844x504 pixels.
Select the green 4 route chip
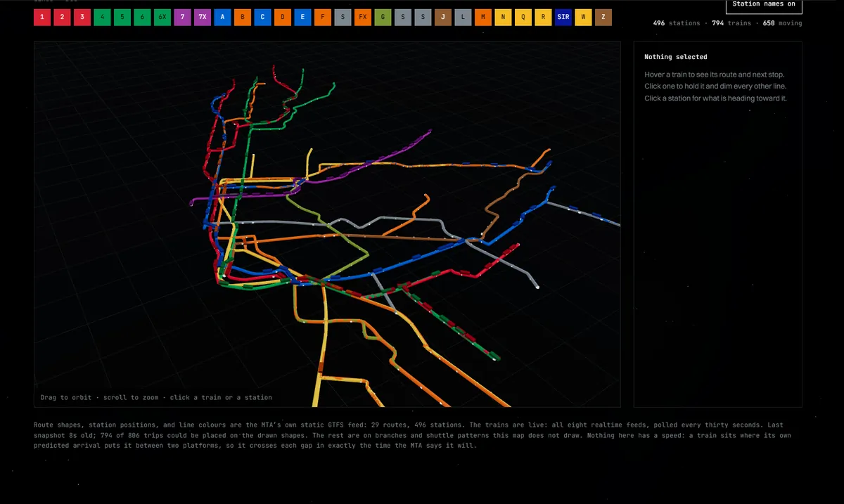coord(102,18)
